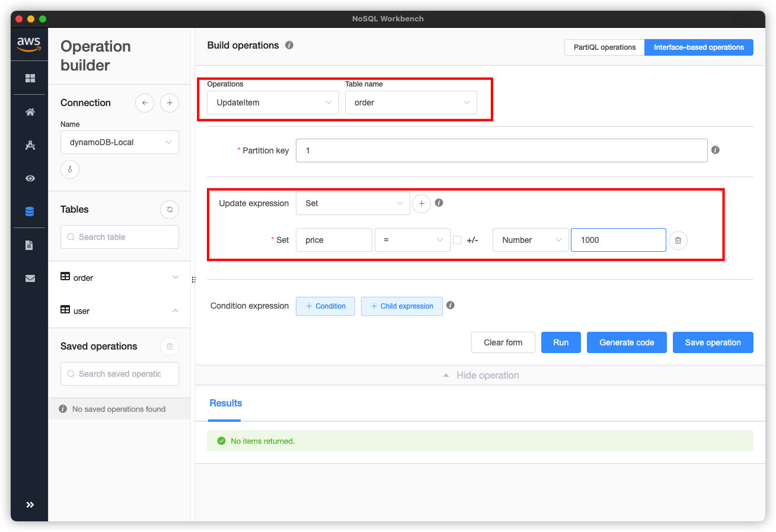Viewport: 776px width, 532px height.
Task: Click the order table grid icon
Action: (x=66, y=277)
